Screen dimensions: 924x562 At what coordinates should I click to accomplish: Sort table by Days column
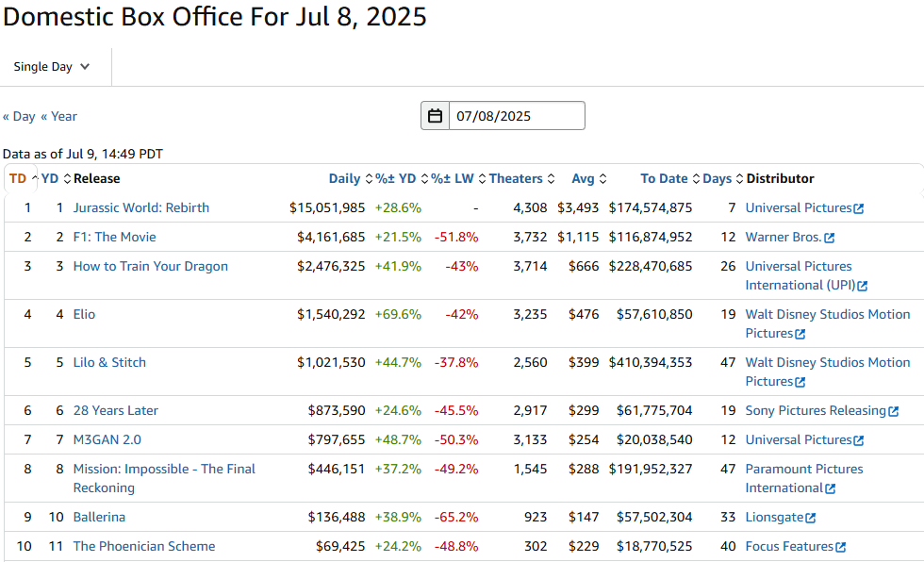tap(723, 178)
